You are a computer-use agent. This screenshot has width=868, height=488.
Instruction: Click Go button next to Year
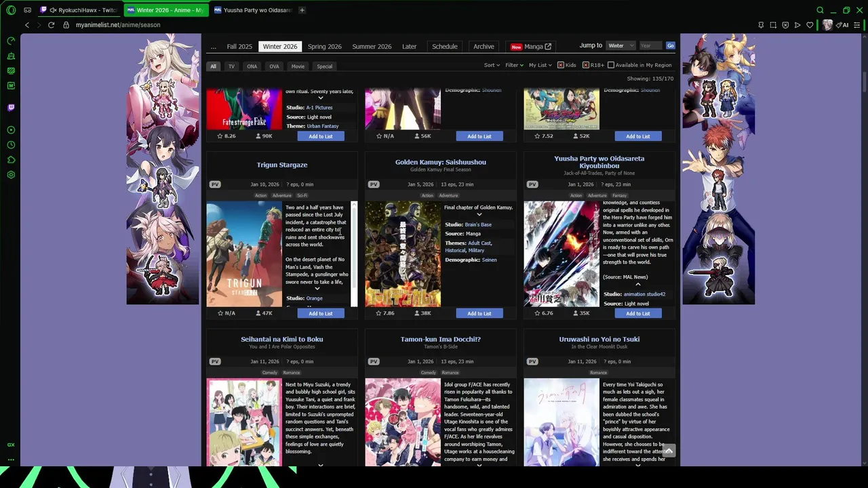coord(670,45)
